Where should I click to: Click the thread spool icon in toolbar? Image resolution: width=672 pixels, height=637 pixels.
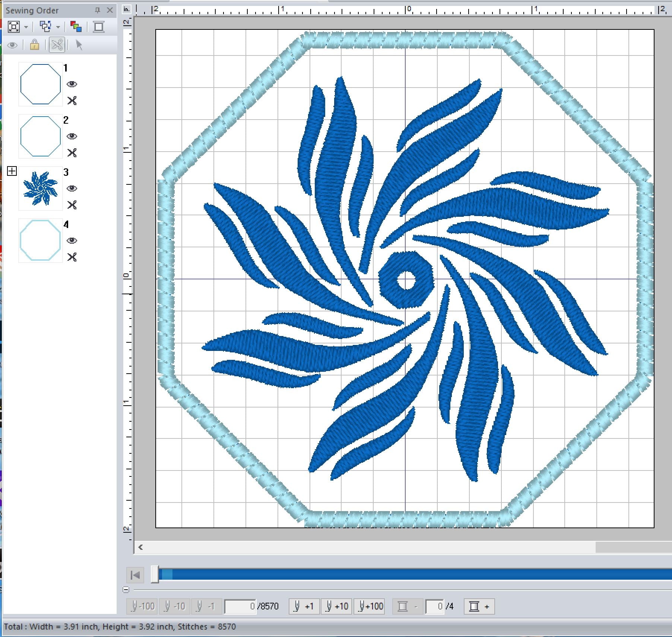click(x=99, y=27)
